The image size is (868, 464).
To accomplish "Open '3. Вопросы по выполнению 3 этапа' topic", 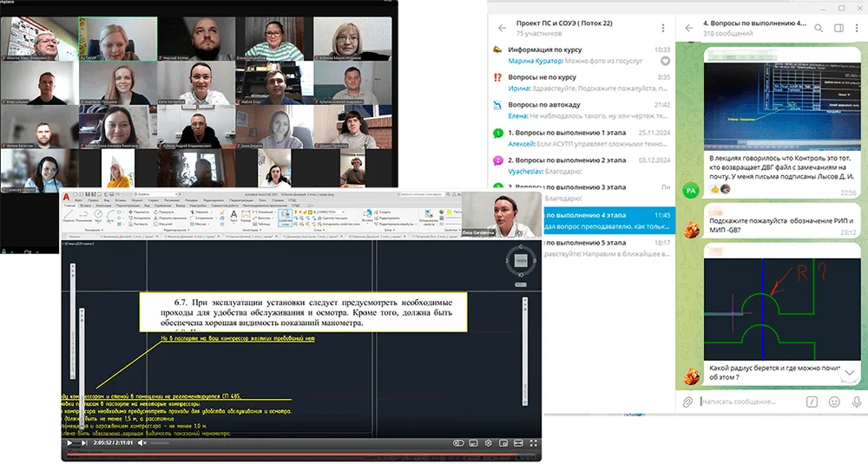I will tap(582, 191).
